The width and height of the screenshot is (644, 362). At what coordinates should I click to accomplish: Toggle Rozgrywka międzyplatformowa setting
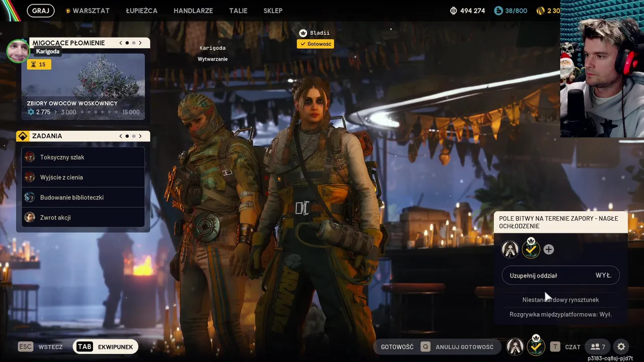click(x=560, y=314)
